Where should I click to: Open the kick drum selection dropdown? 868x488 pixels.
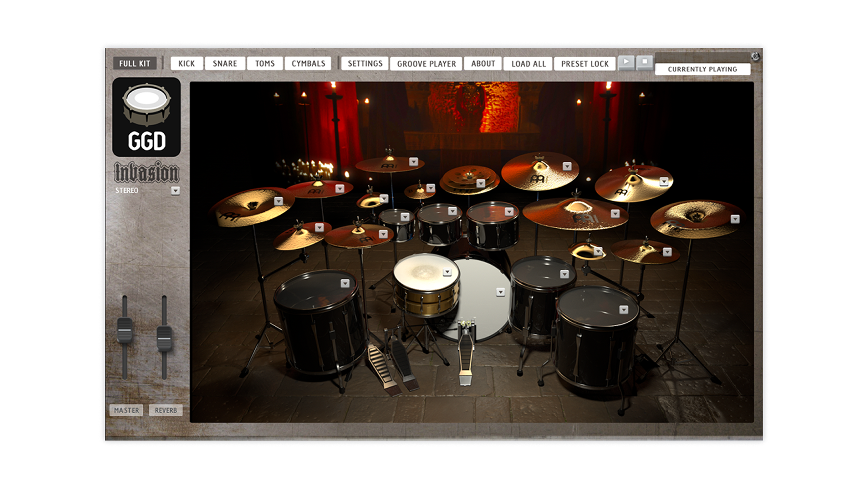(500, 292)
